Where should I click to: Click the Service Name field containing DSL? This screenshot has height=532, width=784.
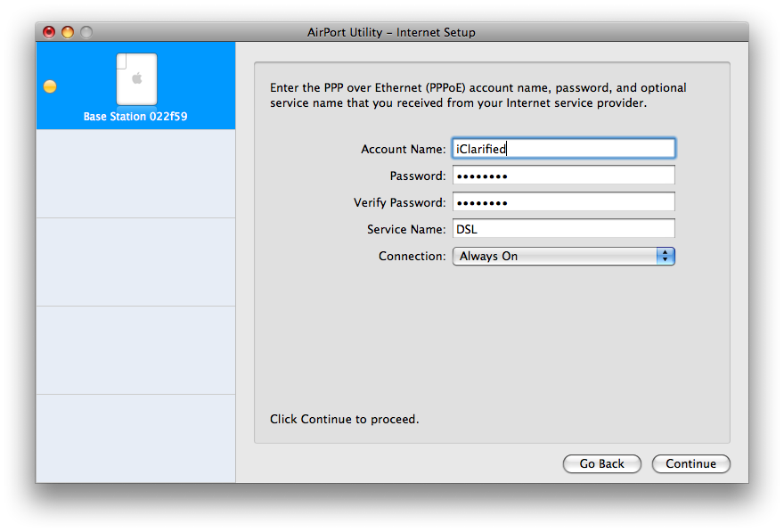tap(563, 229)
